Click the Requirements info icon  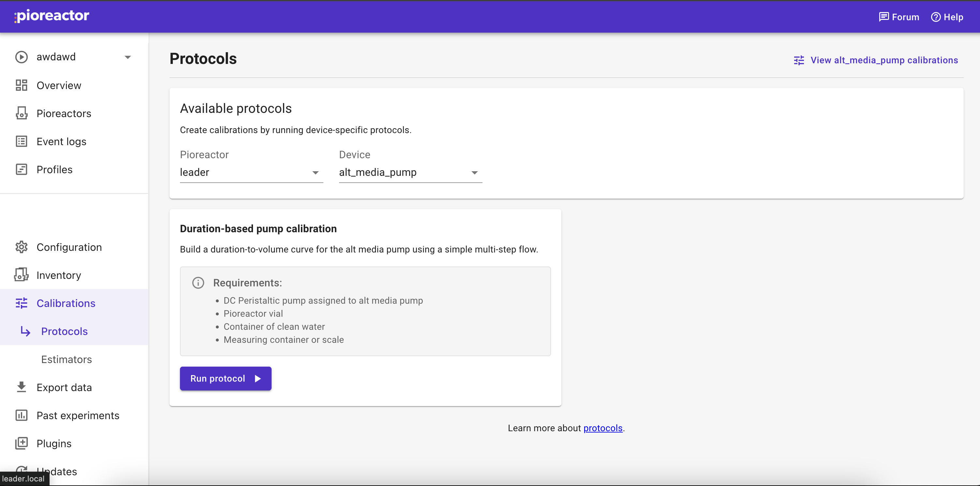click(198, 283)
